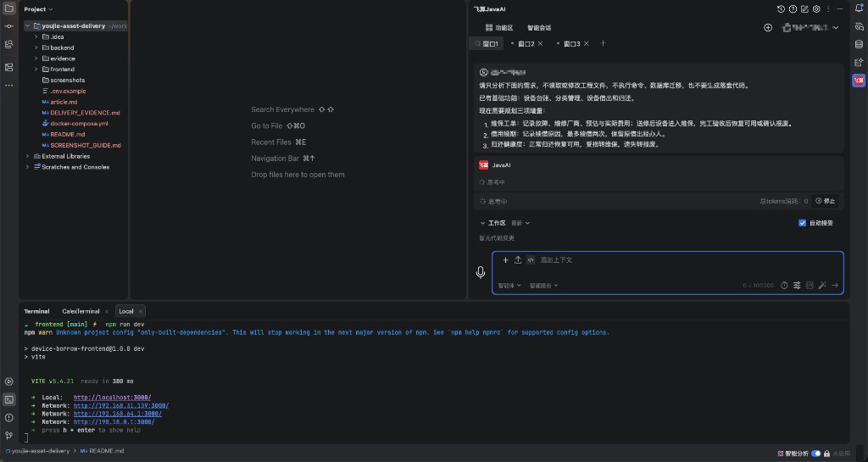Show more tool windows ellipsis in left stripe

(8, 86)
